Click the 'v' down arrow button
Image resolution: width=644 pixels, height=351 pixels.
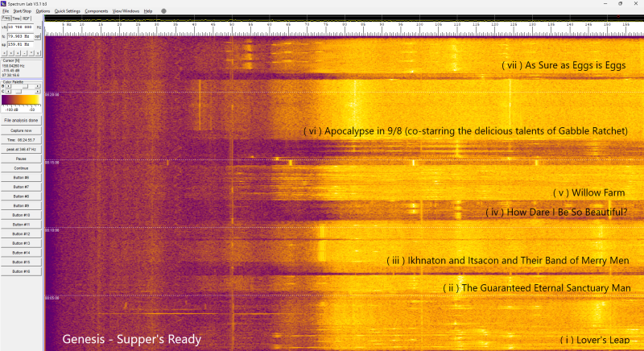coord(38,53)
